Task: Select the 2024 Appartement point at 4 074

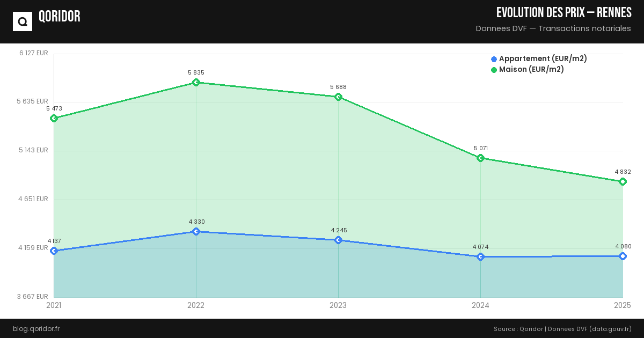Action: [x=480, y=256]
